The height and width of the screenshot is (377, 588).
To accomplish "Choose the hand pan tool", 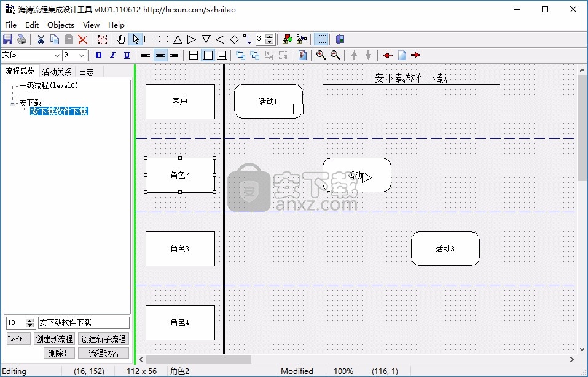I will pyautogui.click(x=121, y=39).
